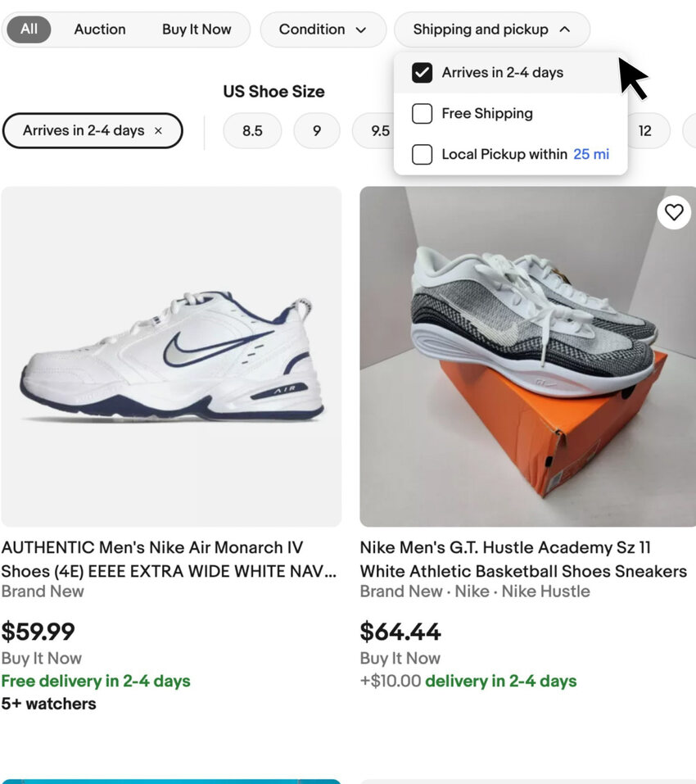Filter by US shoe size 8.5
Screen dimensions: 696x784
(x=252, y=131)
